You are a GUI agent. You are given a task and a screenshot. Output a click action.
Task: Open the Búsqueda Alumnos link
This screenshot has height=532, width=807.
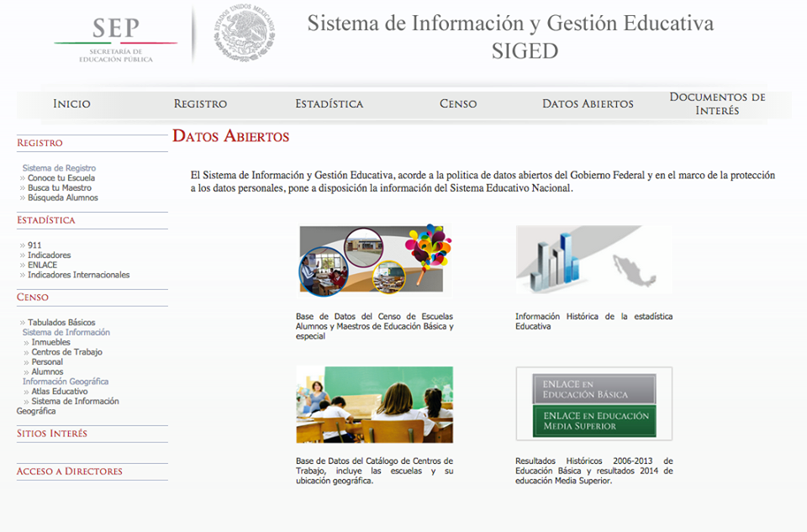63,198
